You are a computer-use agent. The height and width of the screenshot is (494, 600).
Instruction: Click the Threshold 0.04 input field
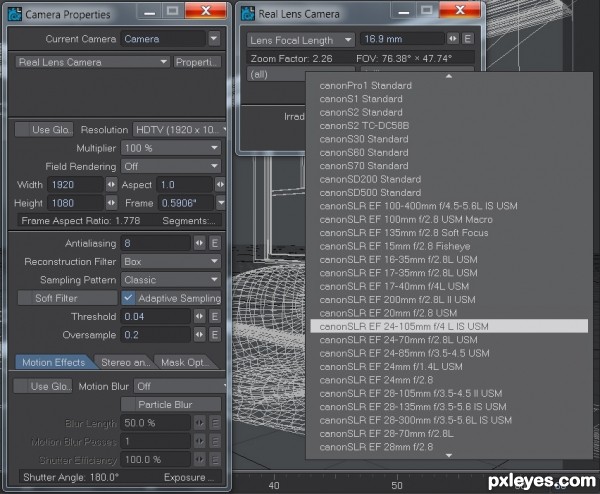156,316
